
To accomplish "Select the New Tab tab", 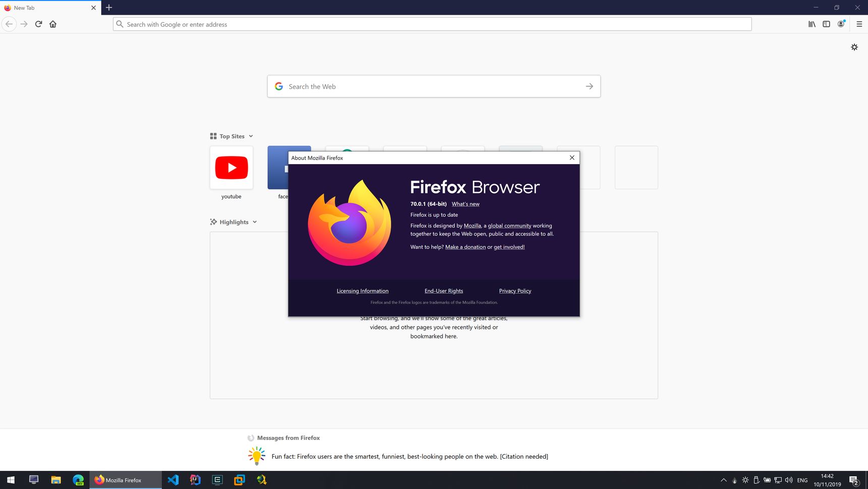I will coord(50,8).
